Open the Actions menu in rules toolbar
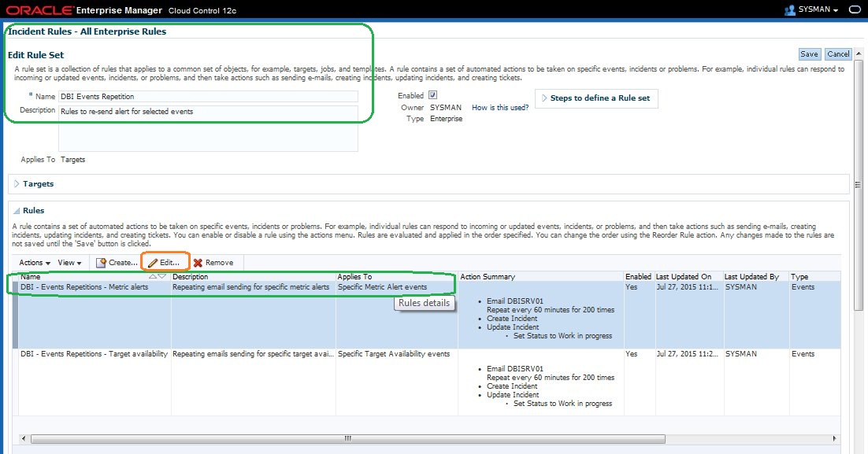This screenshot has height=454, width=868. (x=35, y=263)
